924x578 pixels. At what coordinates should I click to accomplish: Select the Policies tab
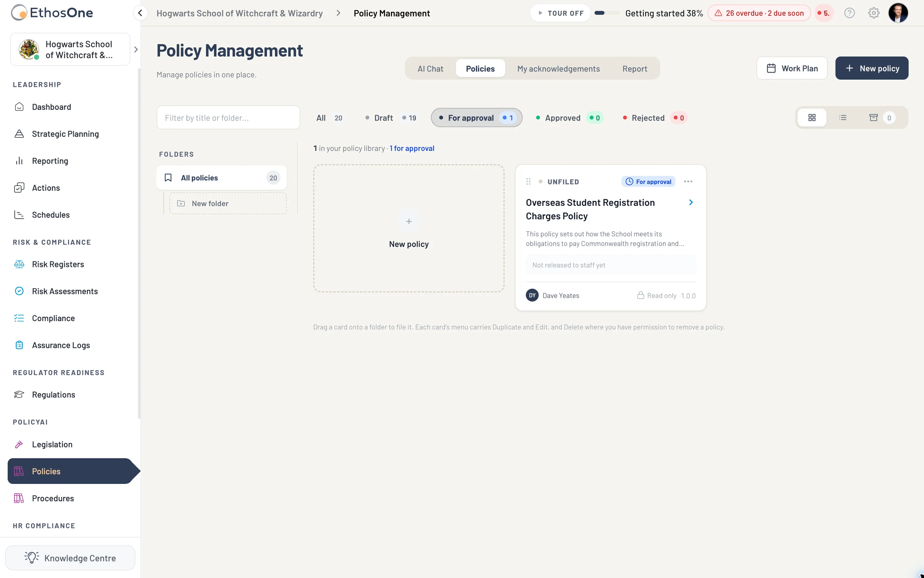pyautogui.click(x=480, y=69)
